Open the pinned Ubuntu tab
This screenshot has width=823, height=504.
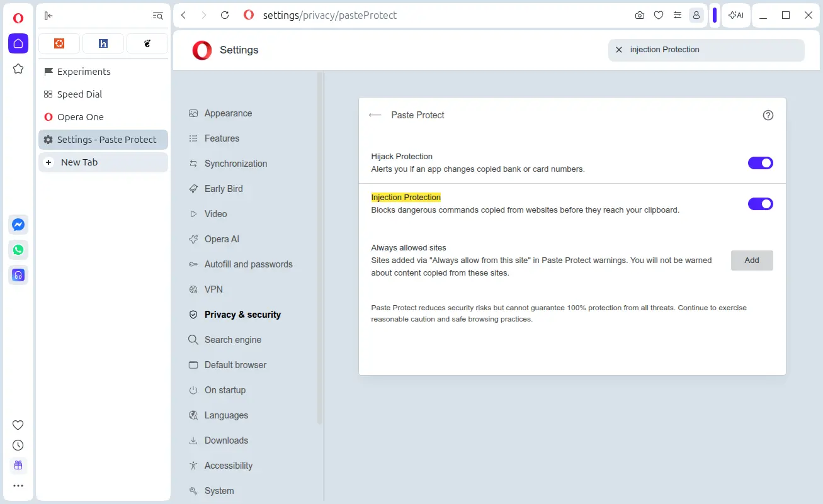[x=59, y=43]
